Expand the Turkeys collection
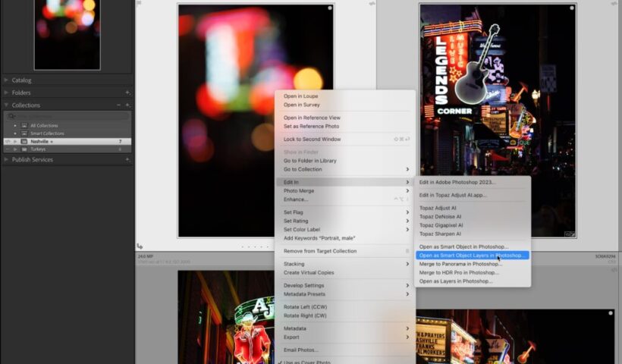 [15, 149]
